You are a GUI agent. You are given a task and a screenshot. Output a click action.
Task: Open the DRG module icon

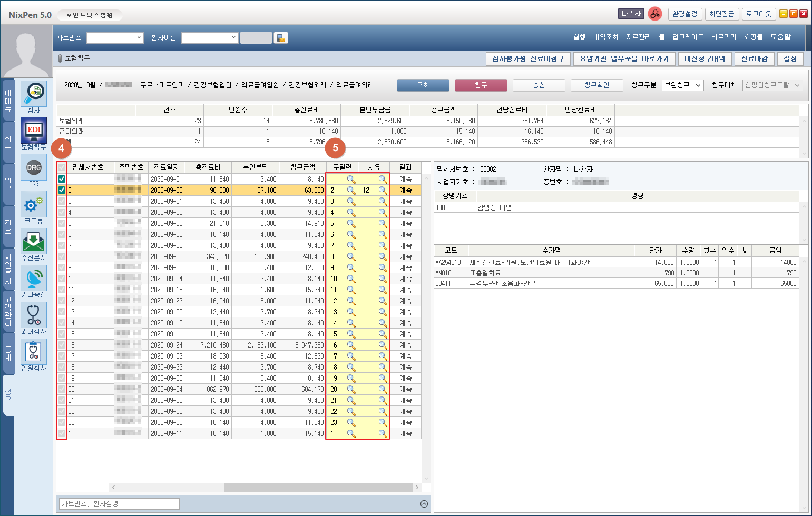34,168
